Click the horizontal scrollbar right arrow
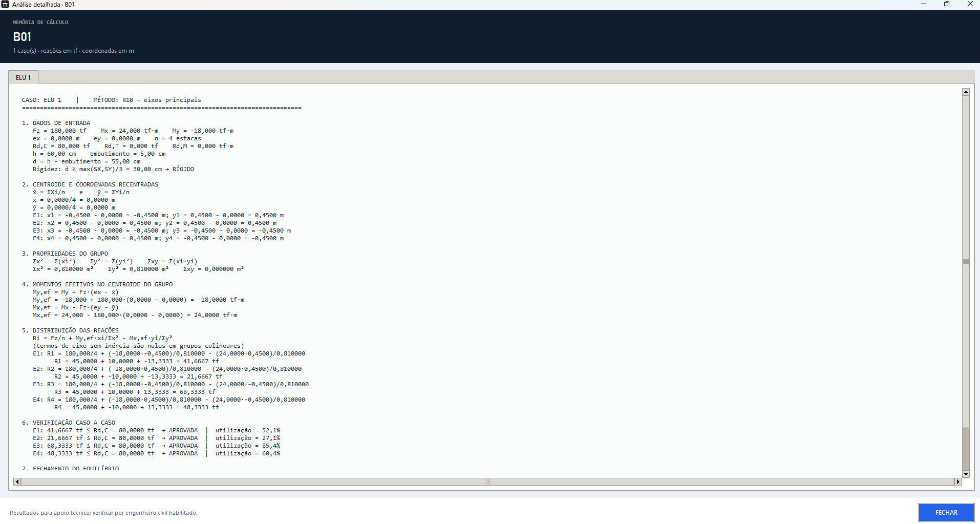This screenshot has width=980, height=524. click(958, 481)
